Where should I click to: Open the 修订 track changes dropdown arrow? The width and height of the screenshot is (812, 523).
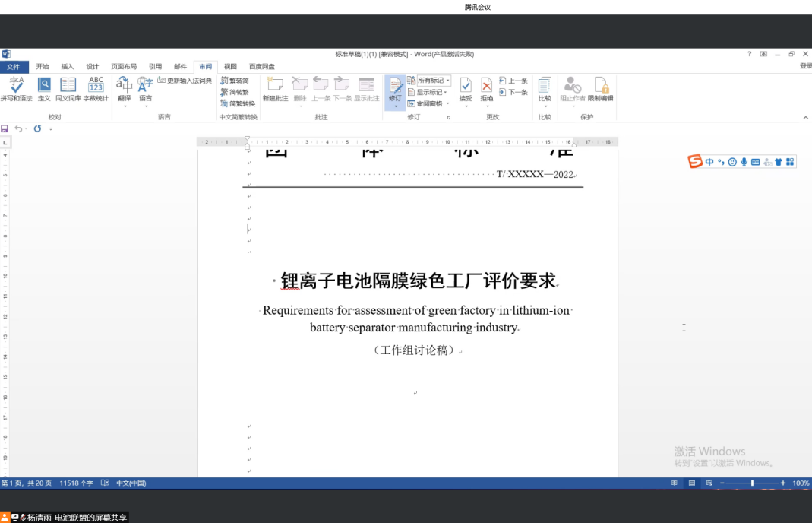click(x=395, y=106)
